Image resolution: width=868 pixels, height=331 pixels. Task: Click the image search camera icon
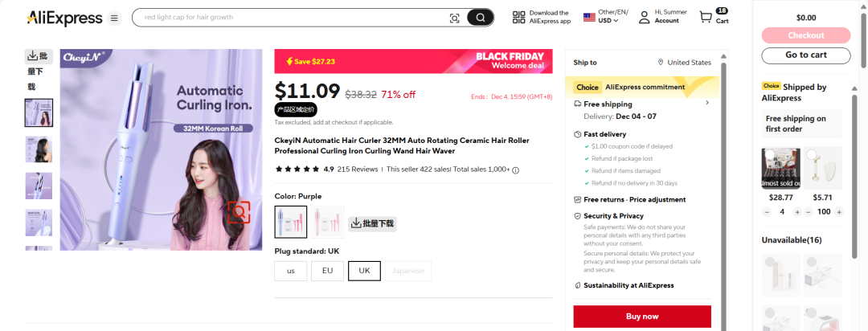coord(454,18)
